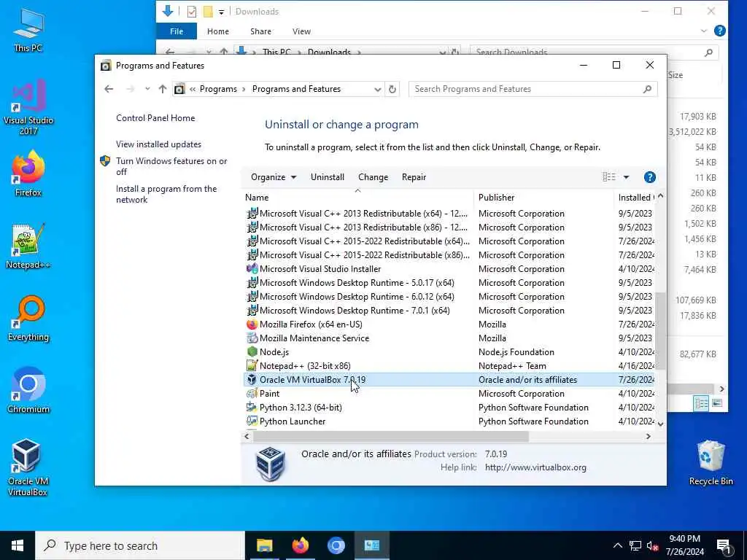Open This PC desktop icon
This screenshot has width=747, height=560.
28,30
